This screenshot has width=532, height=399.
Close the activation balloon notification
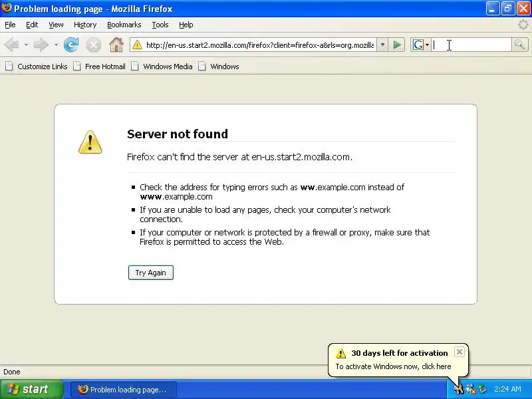click(x=459, y=352)
